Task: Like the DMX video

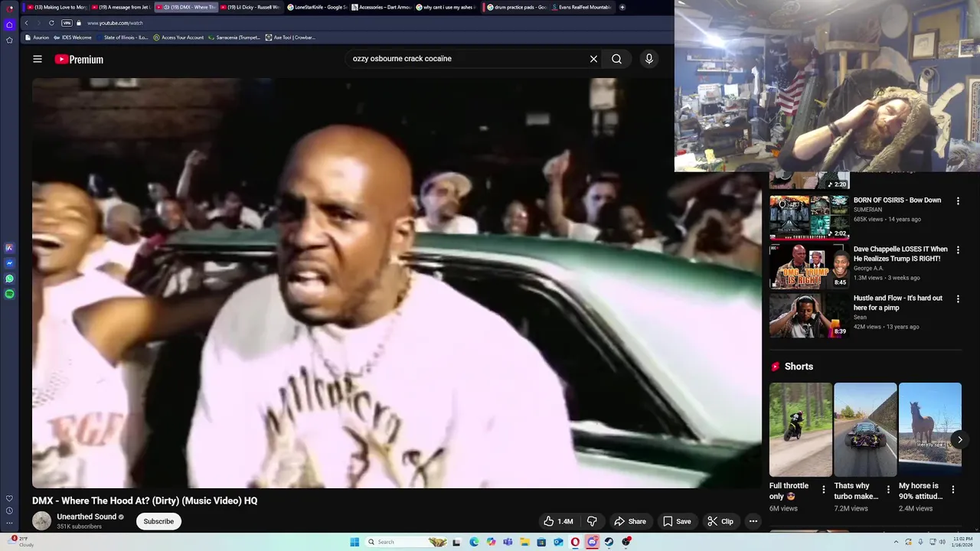Action: pyautogui.click(x=558, y=521)
